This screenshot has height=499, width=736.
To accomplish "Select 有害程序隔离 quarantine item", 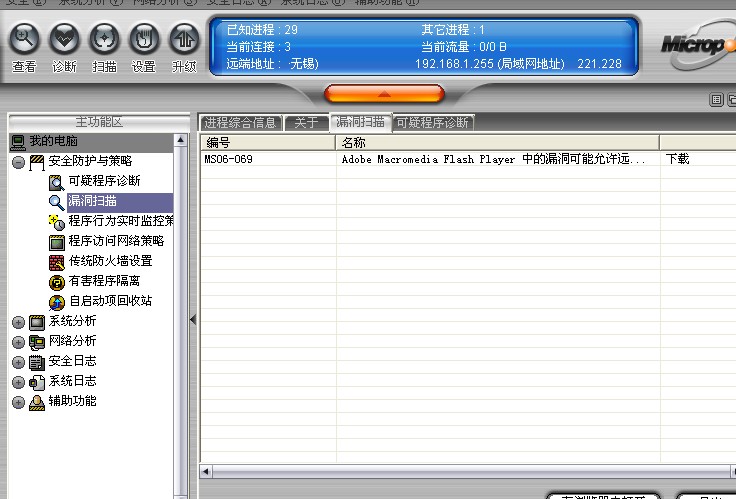I will click(104, 281).
